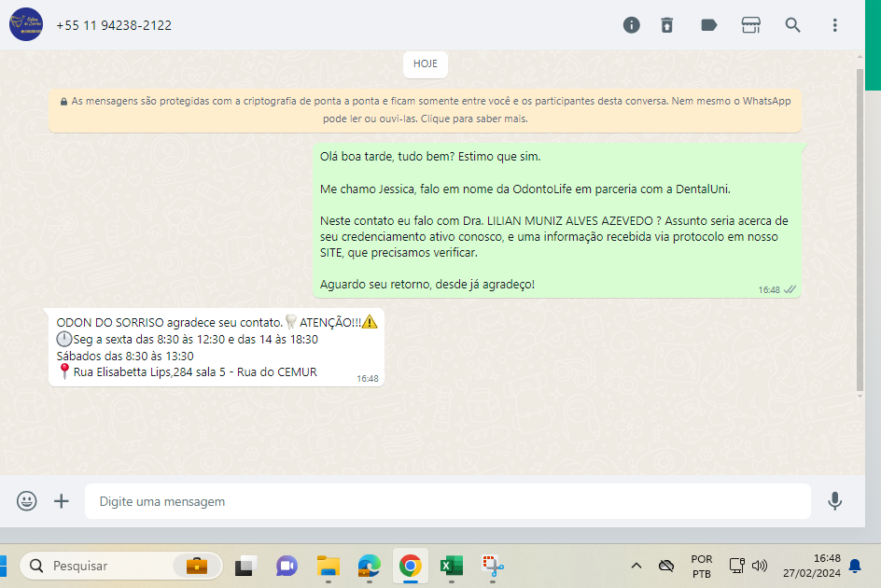Open File Explorer from the taskbar

coord(329,566)
